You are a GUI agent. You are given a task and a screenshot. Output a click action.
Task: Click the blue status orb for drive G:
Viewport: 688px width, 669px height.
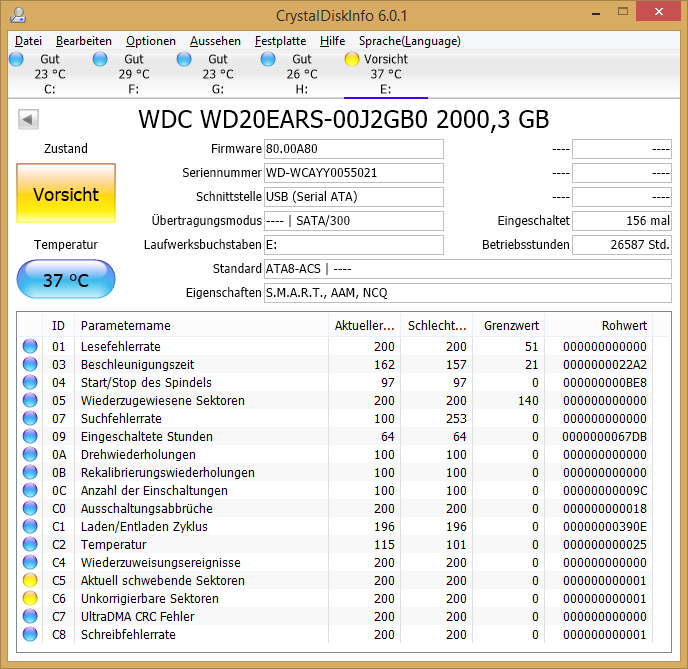(184, 59)
